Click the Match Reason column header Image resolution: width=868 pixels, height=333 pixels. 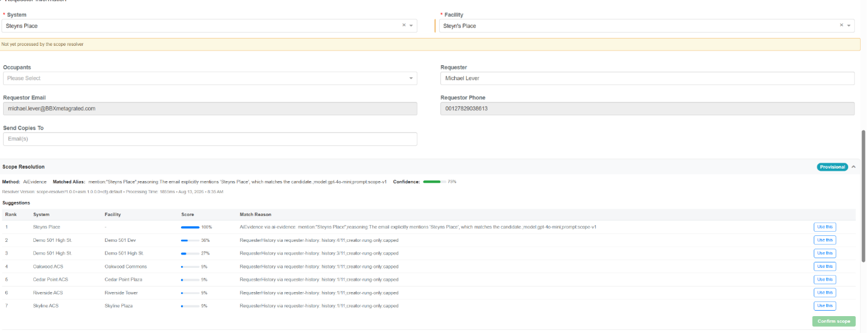[255, 214]
